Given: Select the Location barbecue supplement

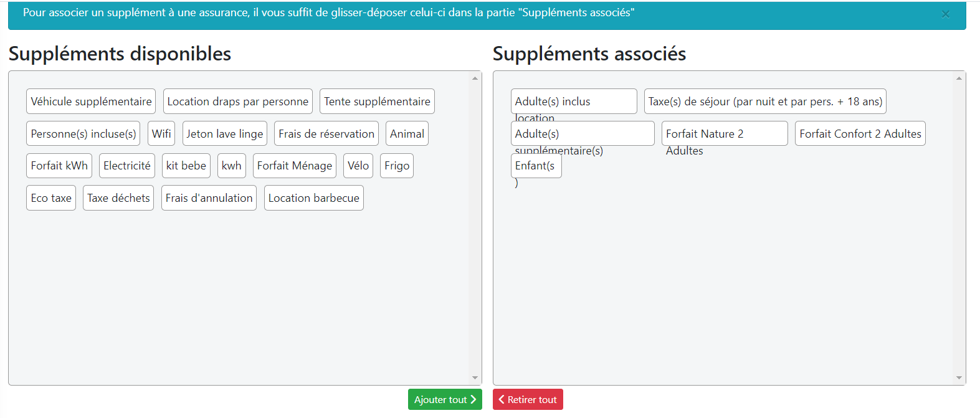Looking at the screenshot, I should tap(313, 198).
